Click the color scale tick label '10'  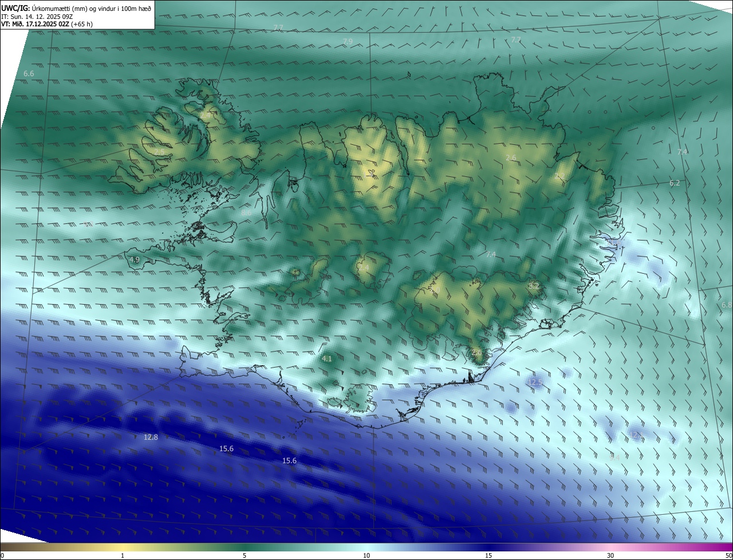tap(366, 555)
